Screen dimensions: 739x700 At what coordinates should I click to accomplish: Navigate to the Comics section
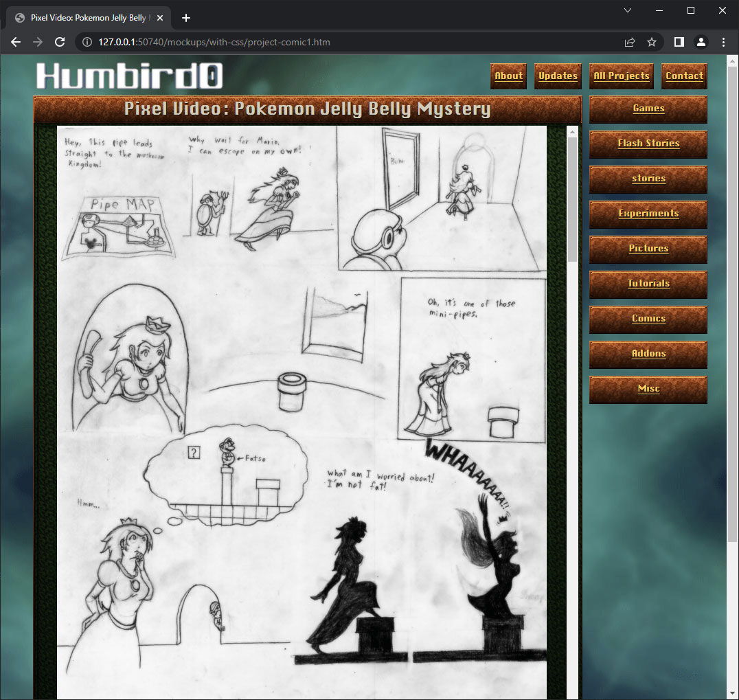click(x=648, y=319)
